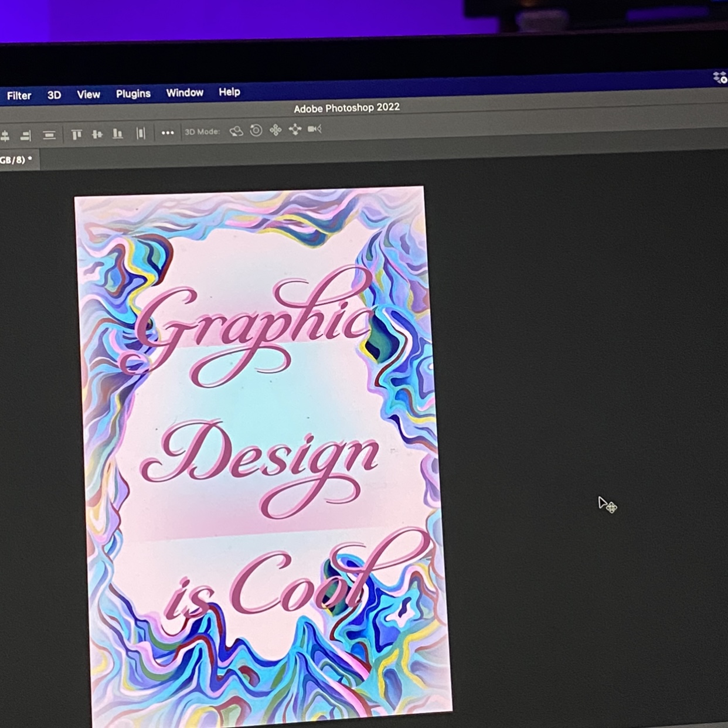
Task: Open the 3D menu
Action: coord(54,95)
